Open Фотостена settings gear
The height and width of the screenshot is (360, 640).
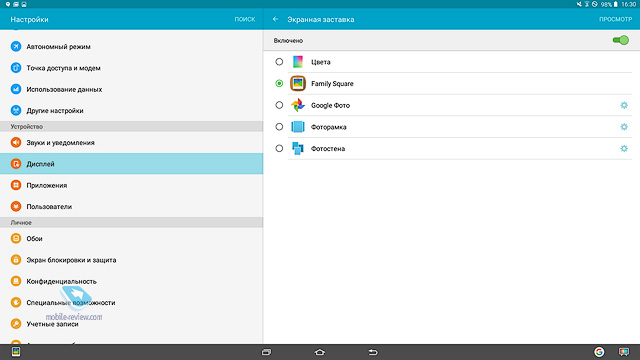coord(624,148)
